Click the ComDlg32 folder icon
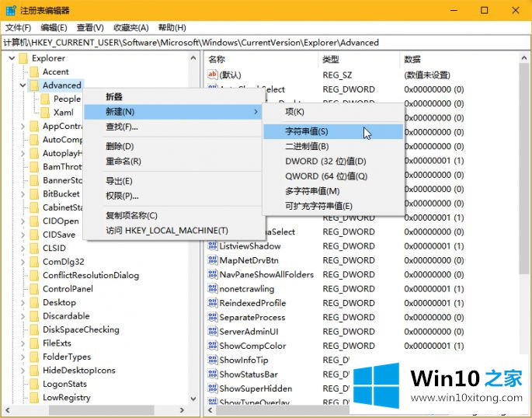 click(x=34, y=262)
